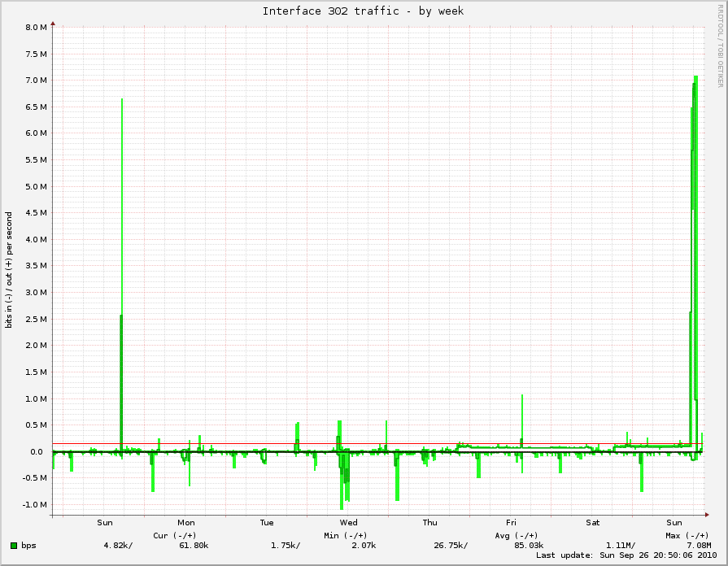Click the maximum inbound value '1.11M/'
Image resolution: width=728 pixels, height=566 pixels.
click(621, 545)
